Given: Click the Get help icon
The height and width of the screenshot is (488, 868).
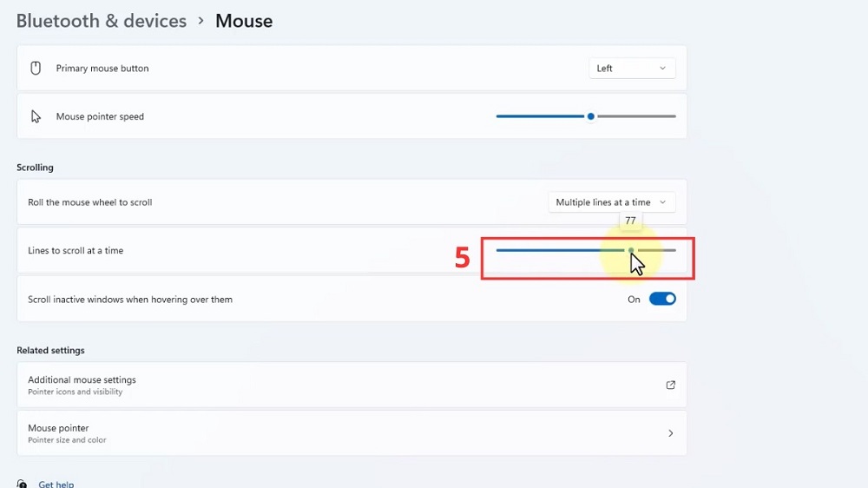Looking at the screenshot, I should 22,484.
